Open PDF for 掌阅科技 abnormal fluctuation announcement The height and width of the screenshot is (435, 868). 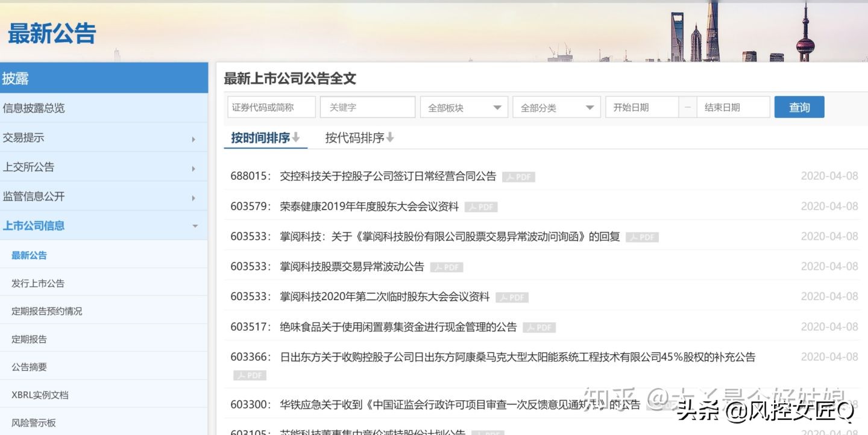pos(445,267)
